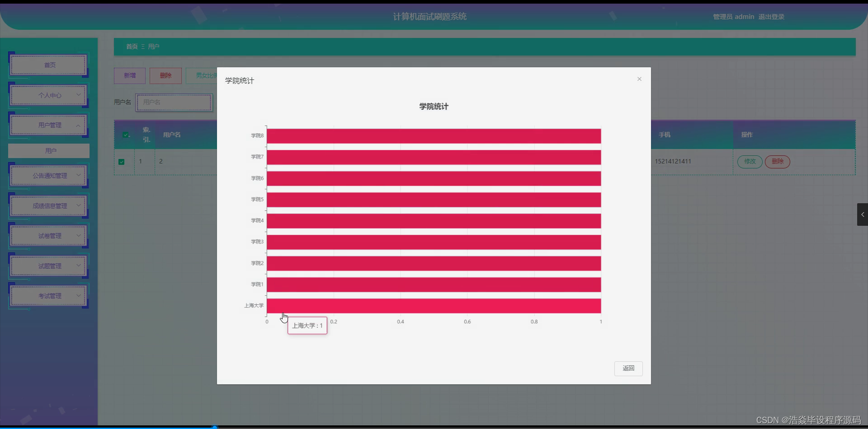
Task: Click 返回 in the statistics dialog
Action: click(x=628, y=368)
